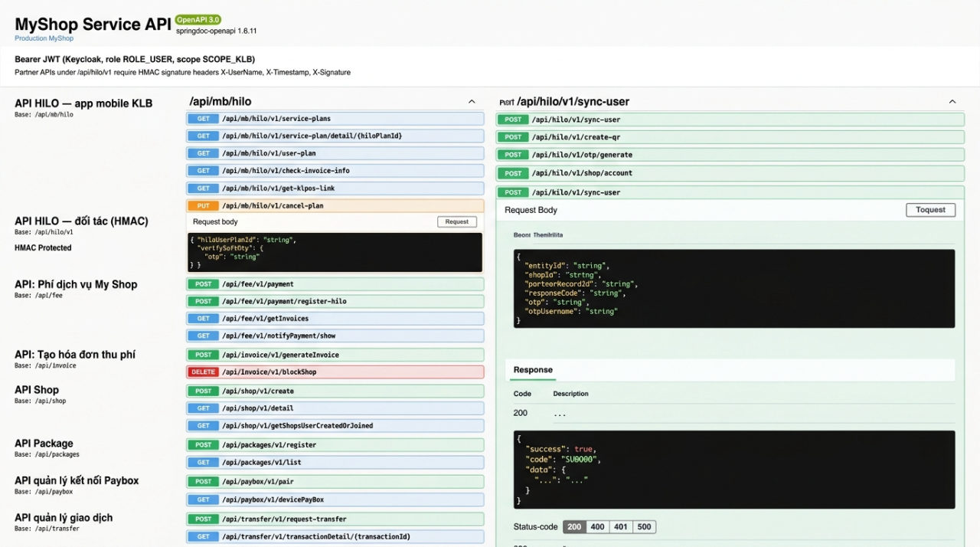Expand GET transactionDetail/{transactionId} endpoint
Screen dimensions: 980x547
click(335, 536)
